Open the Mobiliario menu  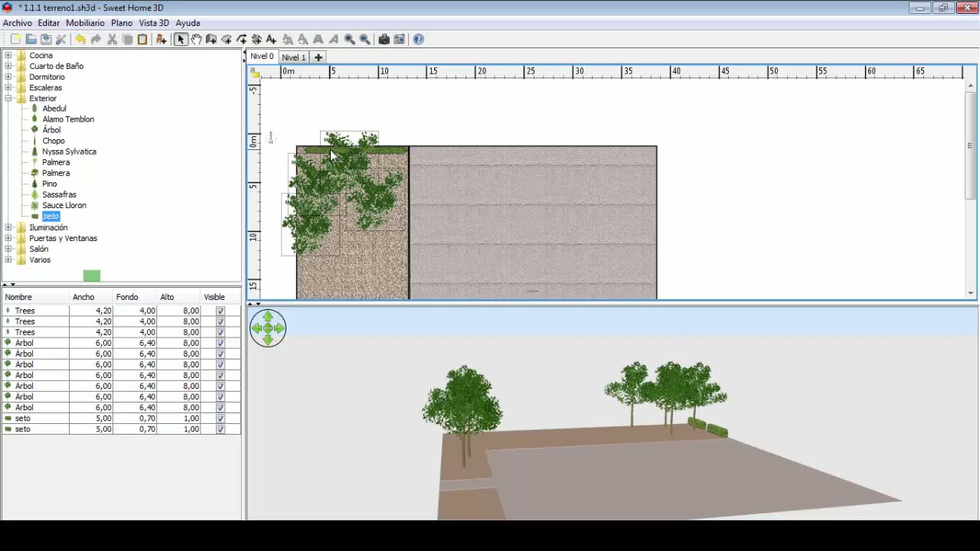pos(85,23)
